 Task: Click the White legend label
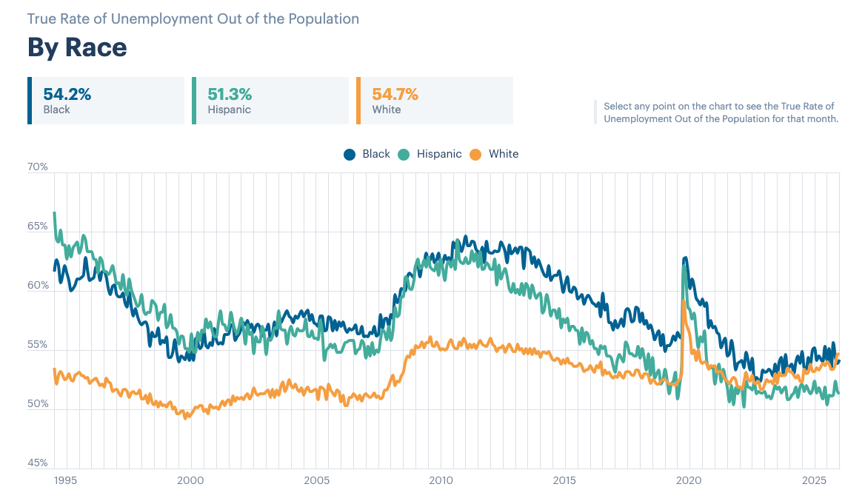(x=504, y=154)
